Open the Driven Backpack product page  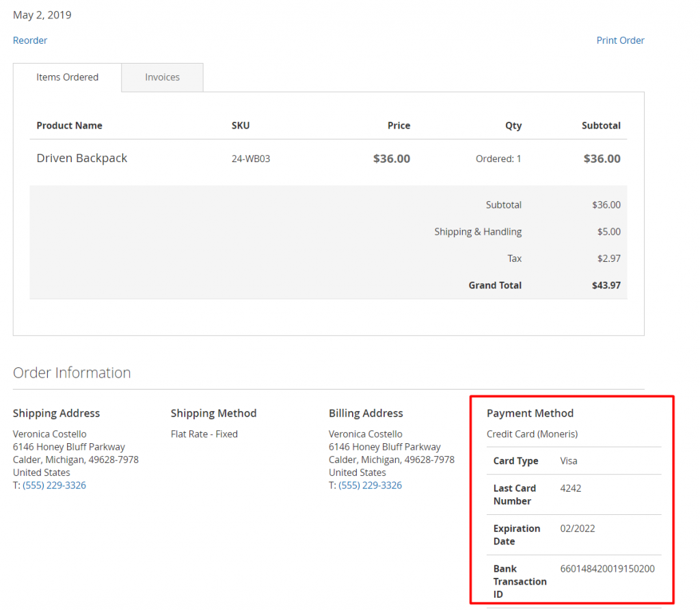[x=81, y=158]
